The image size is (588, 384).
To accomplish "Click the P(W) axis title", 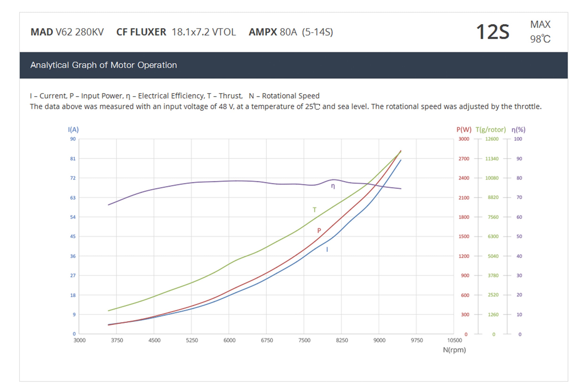I will coord(464,129).
